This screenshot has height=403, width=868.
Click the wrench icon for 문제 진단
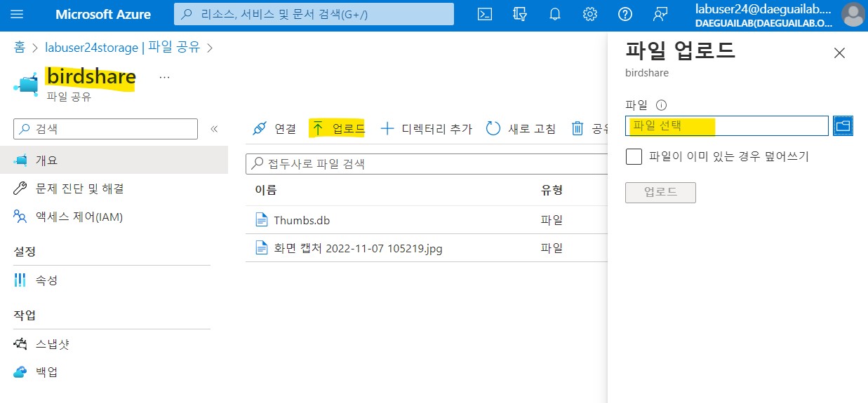[20, 189]
